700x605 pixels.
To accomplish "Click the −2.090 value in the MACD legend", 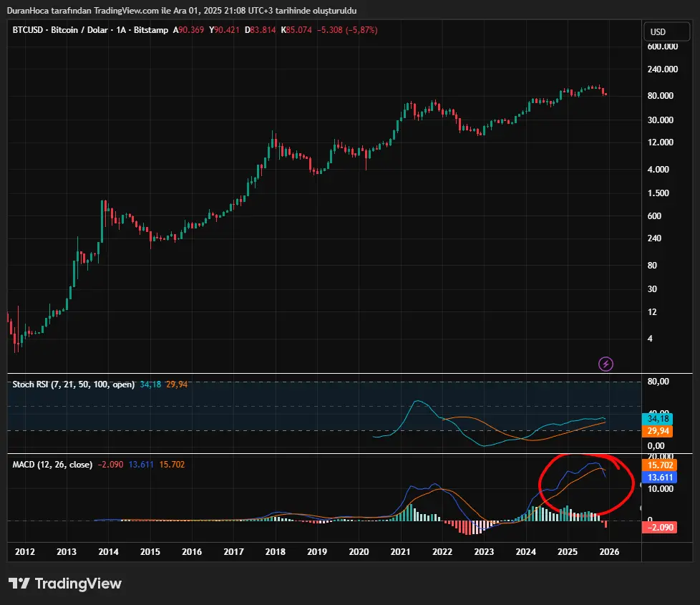I will (110, 465).
